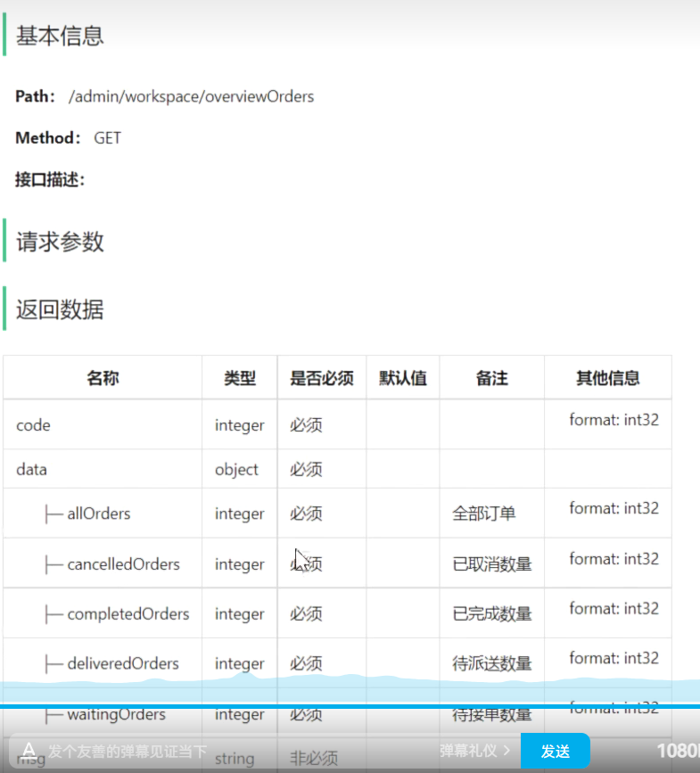Click the 其他信息 column header
The height and width of the screenshot is (773, 700).
tap(608, 378)
